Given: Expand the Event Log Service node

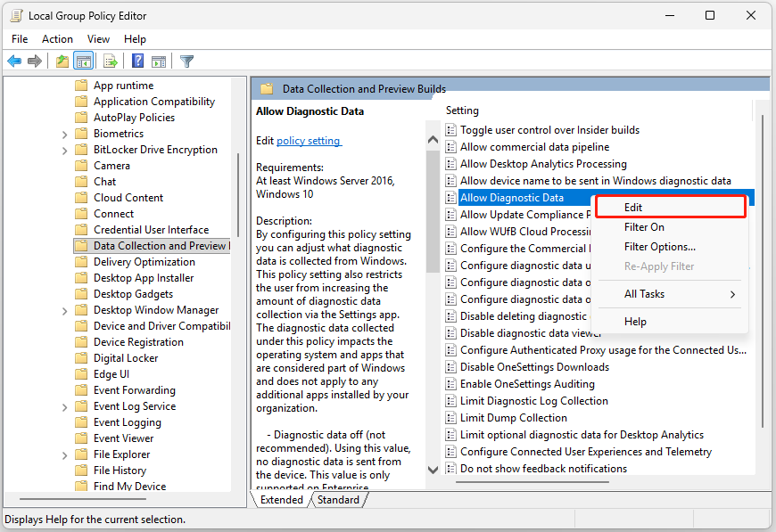Looking at the screenshot, I should [x=62, y=405].
